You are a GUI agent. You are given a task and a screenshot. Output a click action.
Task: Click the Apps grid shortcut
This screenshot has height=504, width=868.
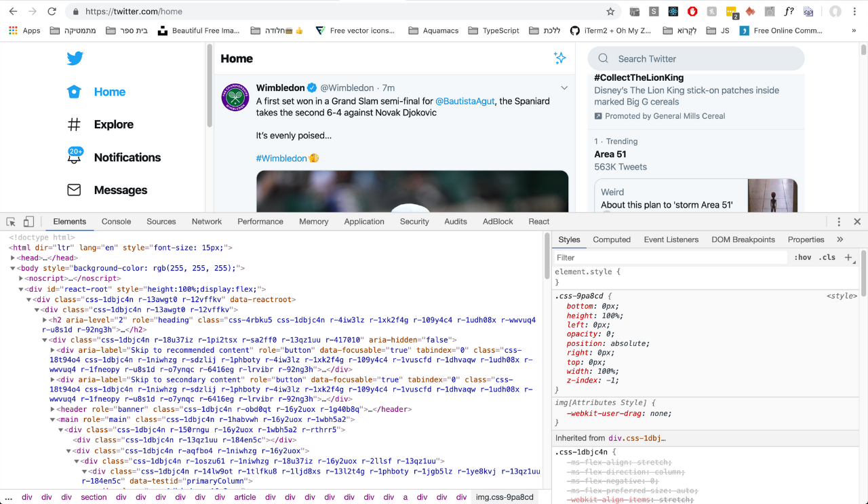click(24, 31)
